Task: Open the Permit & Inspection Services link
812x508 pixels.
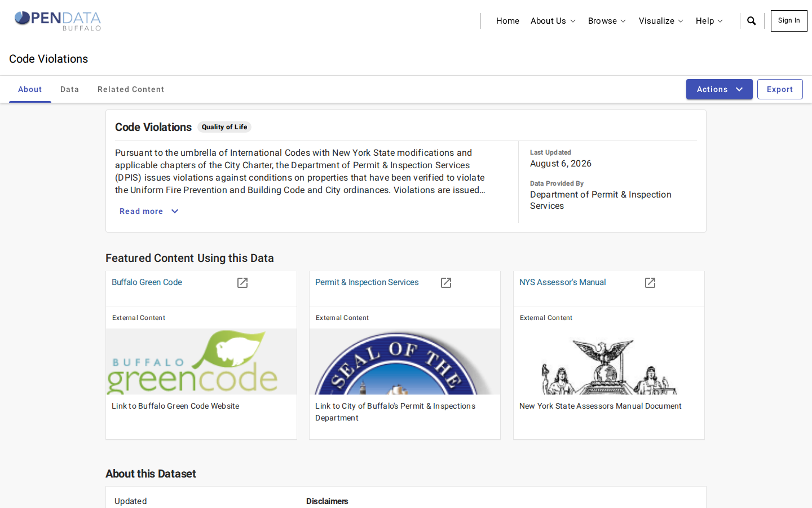Action: click(367, 282)
